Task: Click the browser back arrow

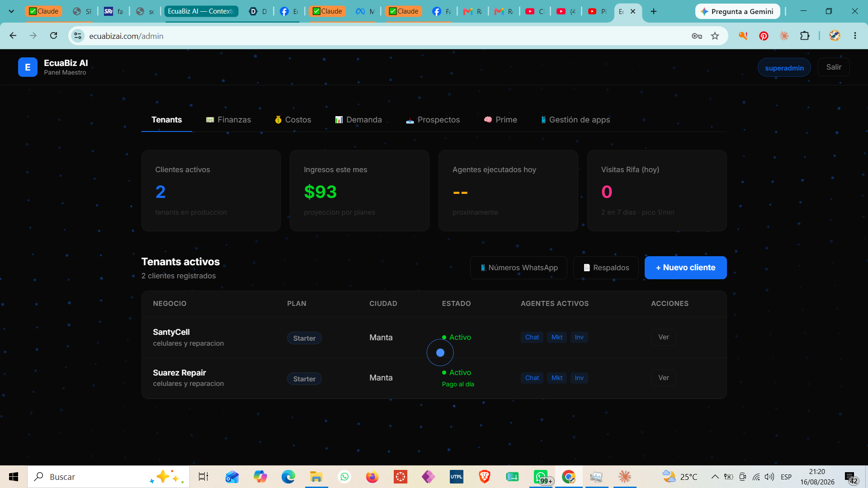Action: (x=13, y=36)
